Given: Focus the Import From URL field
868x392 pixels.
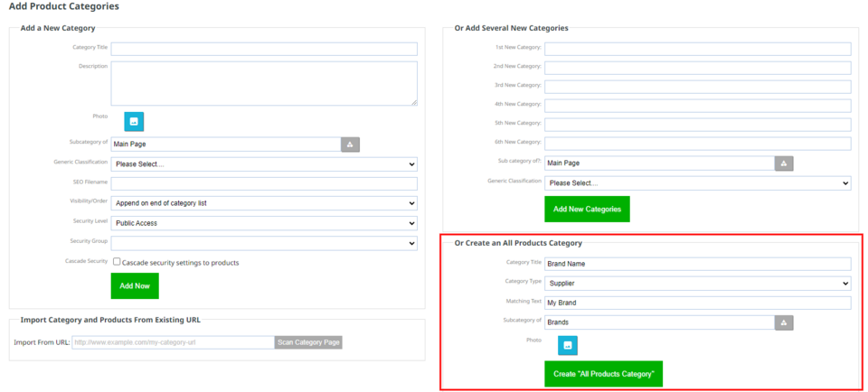Looking at the screenshot, I should pyautogui.click(x=173, y=342).
